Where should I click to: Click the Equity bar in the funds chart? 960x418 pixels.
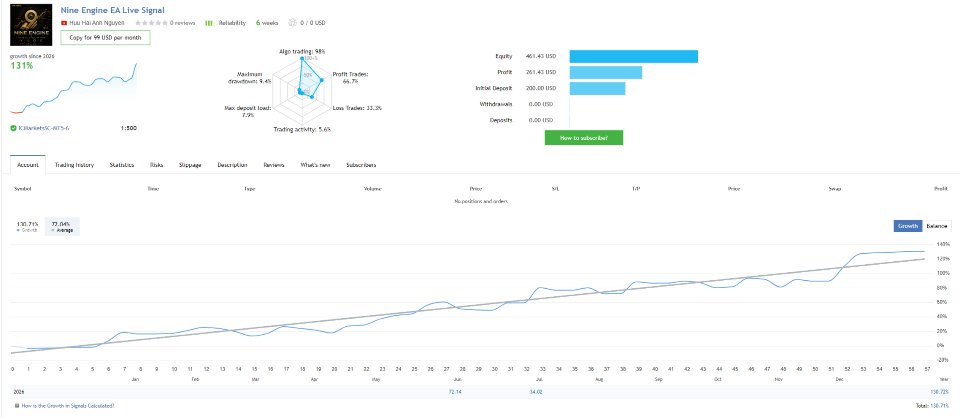(634, 56)
